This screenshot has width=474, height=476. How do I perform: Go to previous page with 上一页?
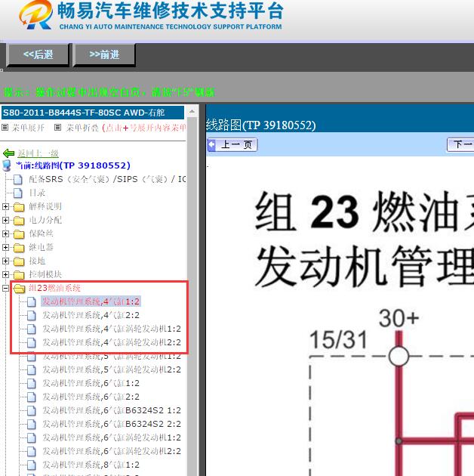[x=232, y=144]
